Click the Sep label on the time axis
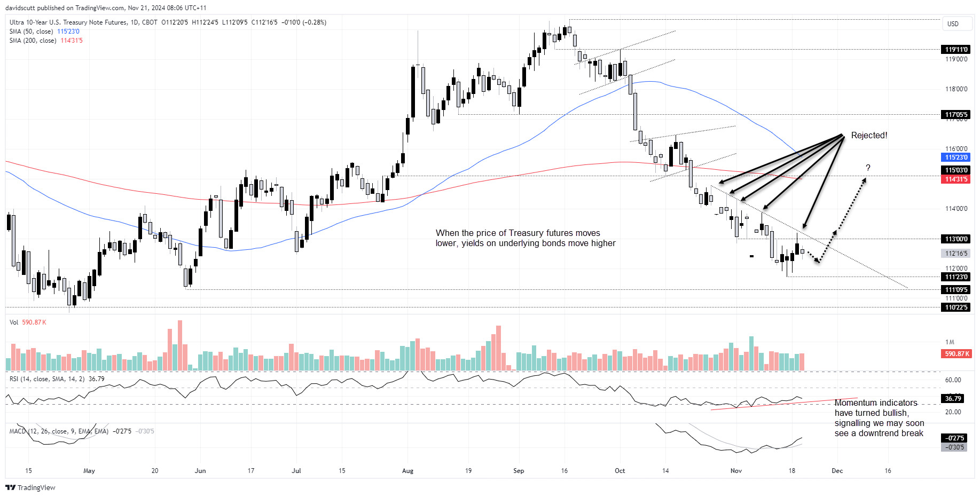Screen dimensions: 980x497 tap(519, 471)
